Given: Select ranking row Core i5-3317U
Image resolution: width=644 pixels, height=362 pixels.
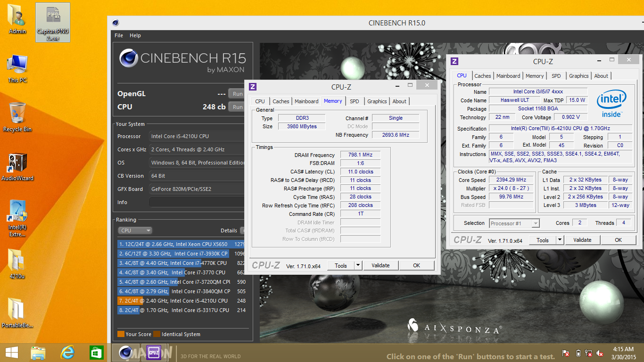Looking at the screenshot, I should pyautogui.click(x=182, y=310).
